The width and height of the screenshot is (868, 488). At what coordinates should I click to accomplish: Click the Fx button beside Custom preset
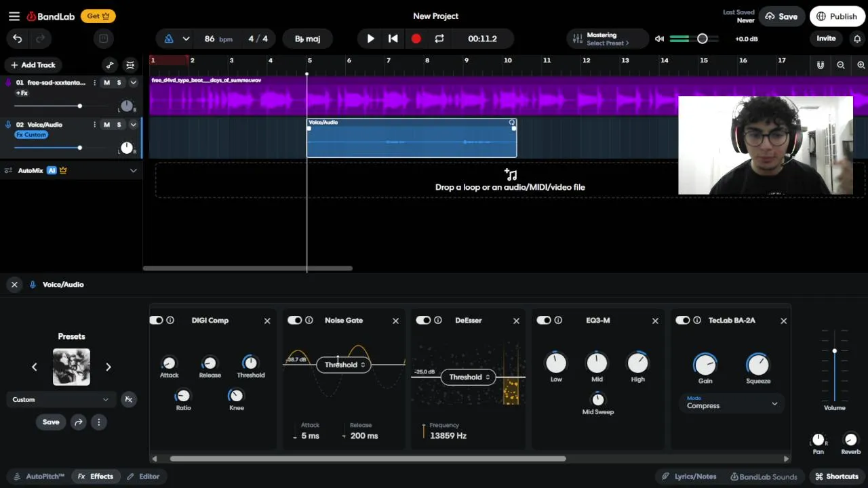tap(128, 400)
